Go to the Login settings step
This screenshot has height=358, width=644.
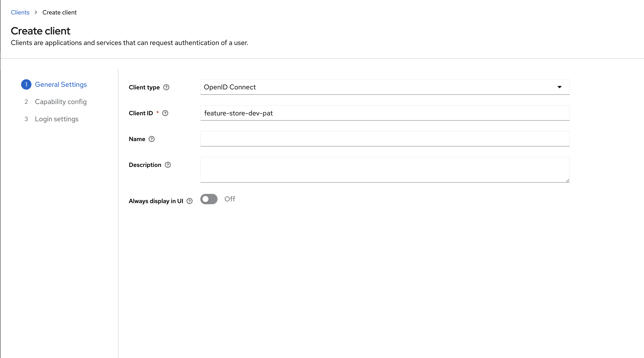57,119
